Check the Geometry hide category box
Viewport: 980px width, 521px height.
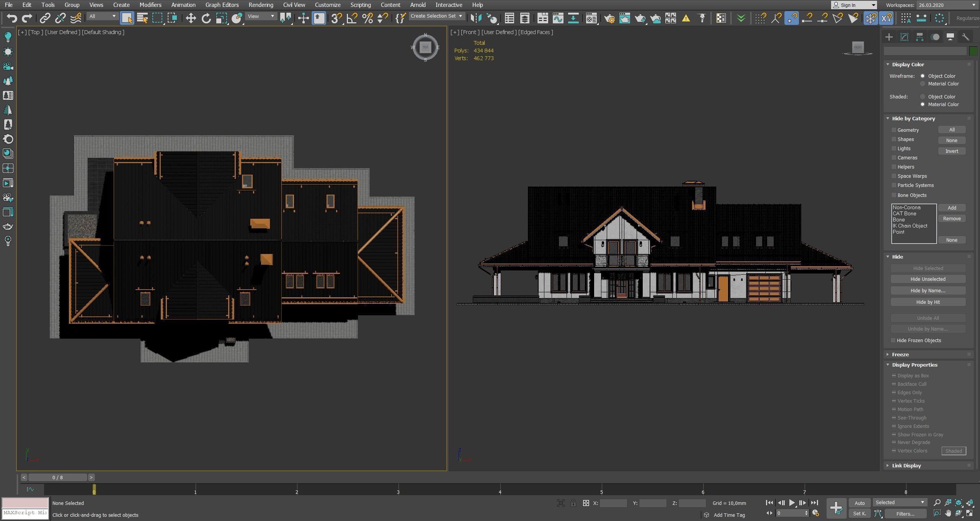click(894, 130)
